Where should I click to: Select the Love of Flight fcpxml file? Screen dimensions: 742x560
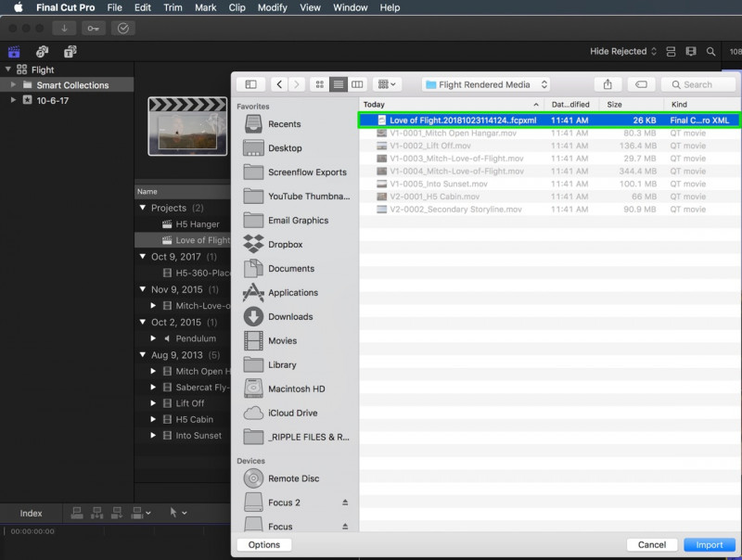pyautogui.click(x=549, y=121)
